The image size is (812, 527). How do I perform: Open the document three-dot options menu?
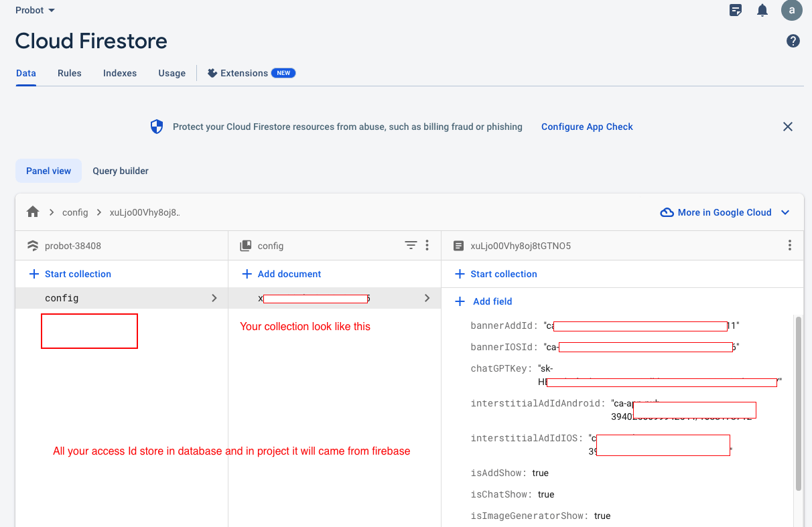(x=790, y=246)
